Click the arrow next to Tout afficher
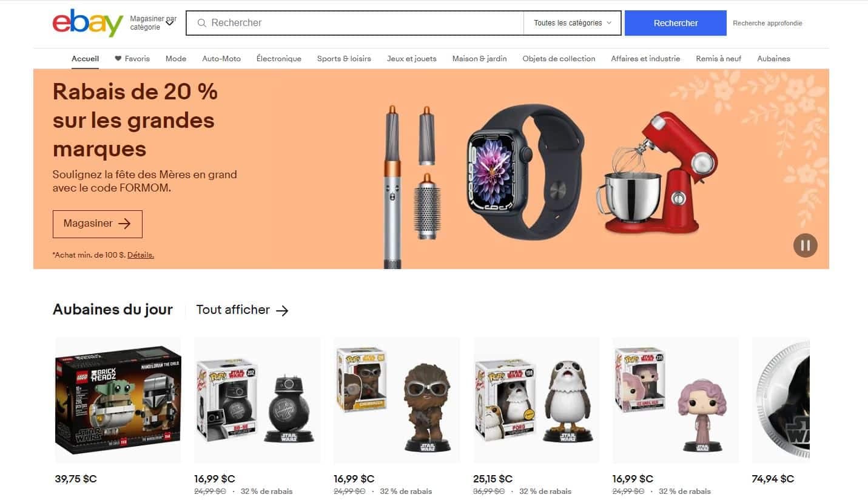This screenshot has height=503, width=868. [282, 310]
